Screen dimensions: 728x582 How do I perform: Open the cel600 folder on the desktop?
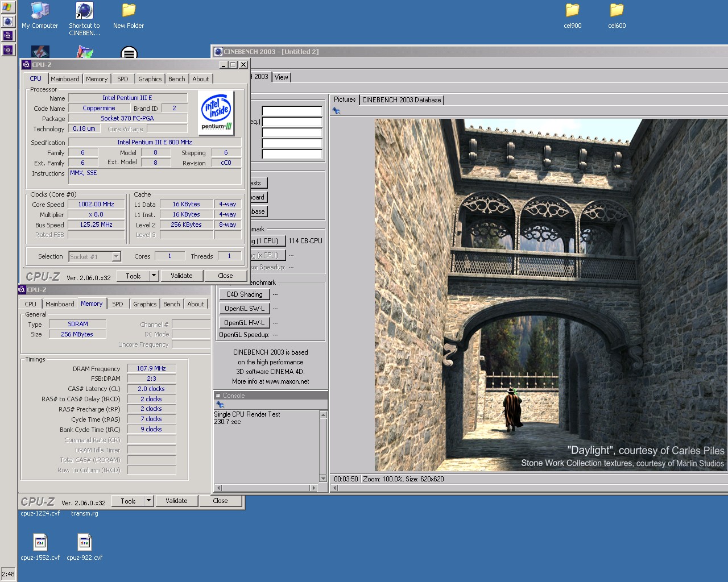[x=617, y=15]
